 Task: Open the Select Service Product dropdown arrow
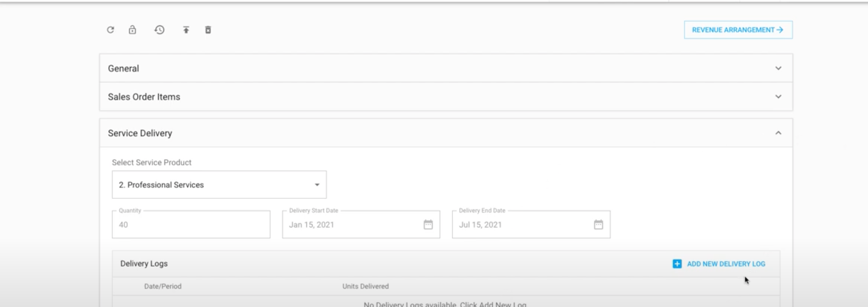(317, 185)
